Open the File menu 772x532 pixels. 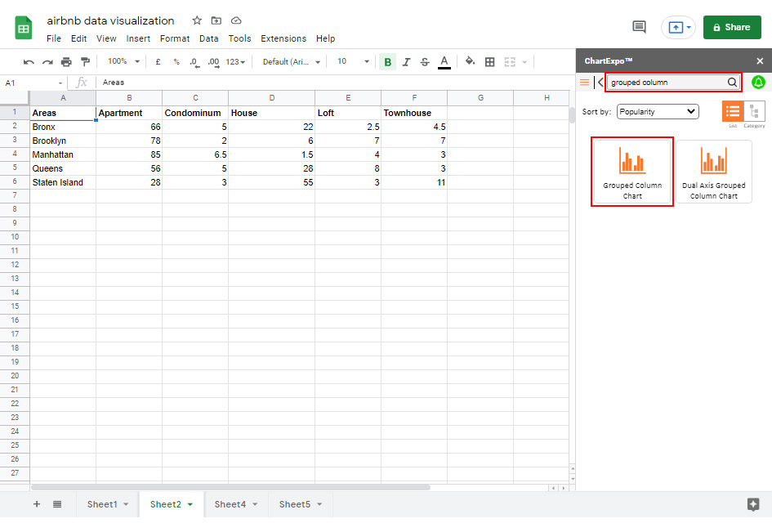point(54,38)
